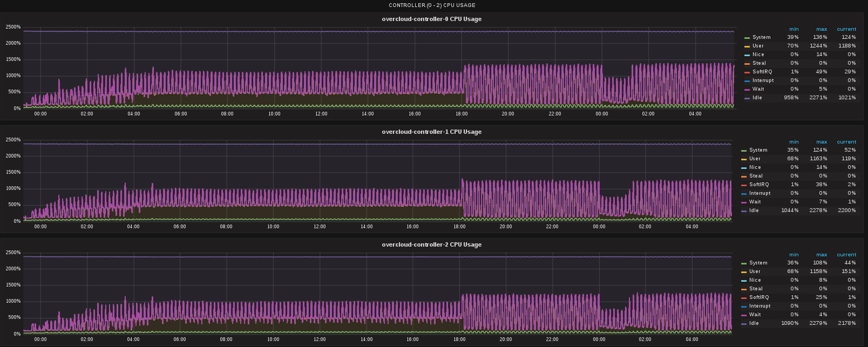The width and height of the screenshot is (868, 347).
Task: Sort controller-2 legend by min column header
Action: click(794, 255)
